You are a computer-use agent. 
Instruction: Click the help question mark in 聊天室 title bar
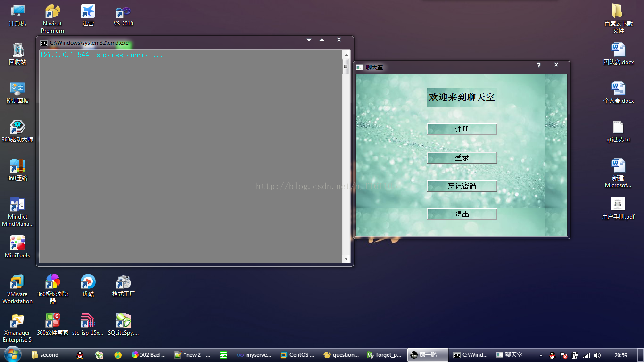coord(539,65)
